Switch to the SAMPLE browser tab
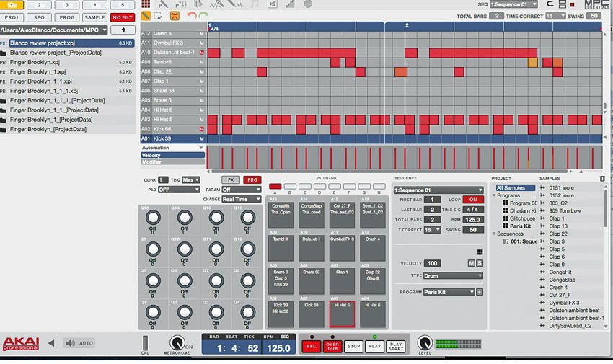This screenshot has width=613, height=364. [94, 17]
